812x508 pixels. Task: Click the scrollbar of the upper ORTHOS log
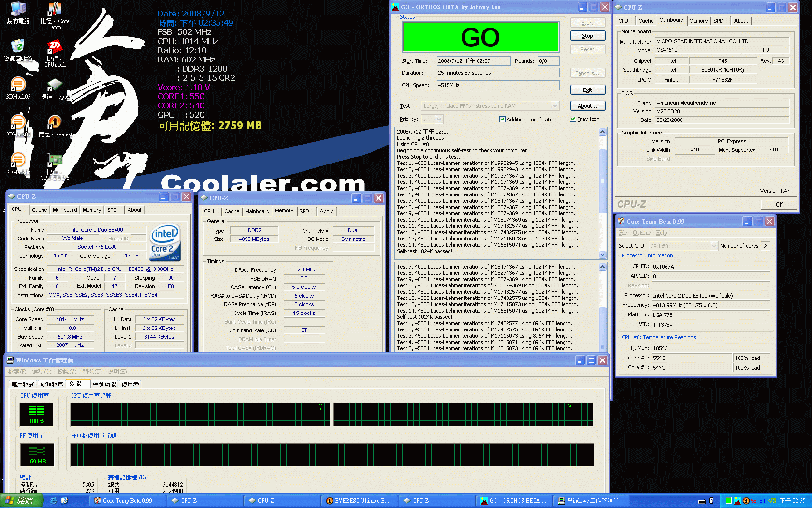click(602, 181)
